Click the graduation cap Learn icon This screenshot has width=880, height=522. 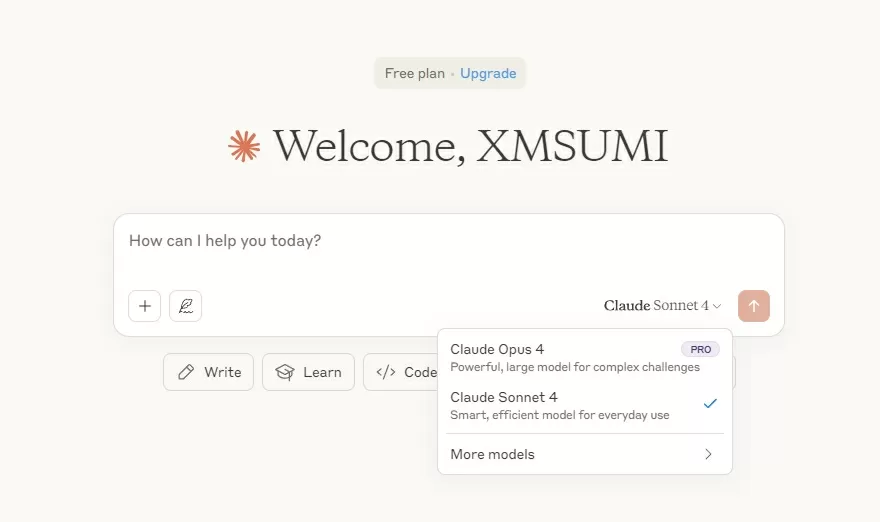285,372
